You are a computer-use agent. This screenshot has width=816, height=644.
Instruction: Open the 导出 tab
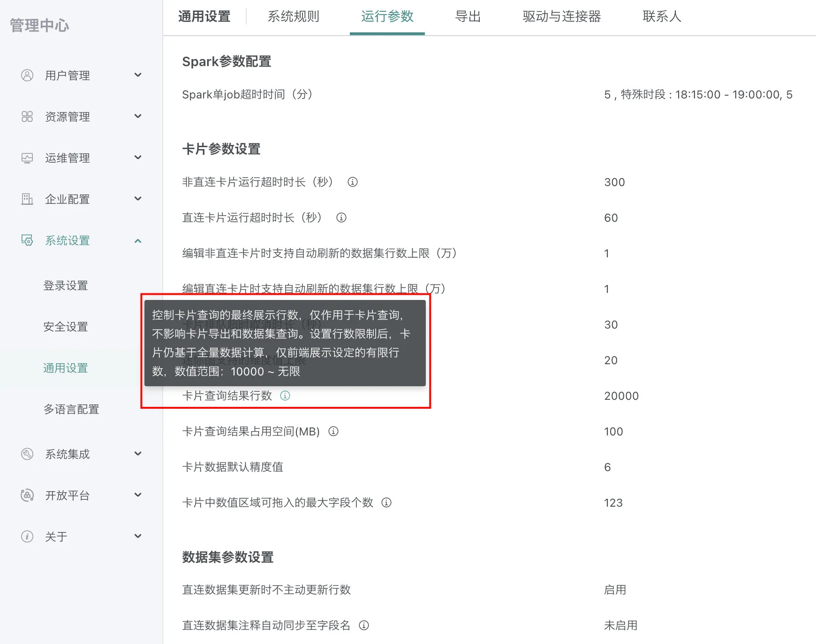pyautogui.click(x=468, y=17)
